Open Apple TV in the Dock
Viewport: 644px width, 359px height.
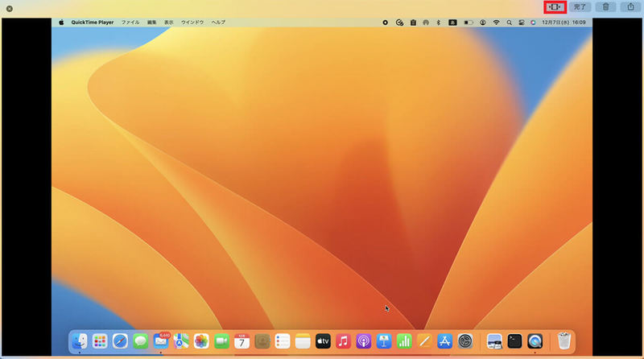tap(324, 341)
